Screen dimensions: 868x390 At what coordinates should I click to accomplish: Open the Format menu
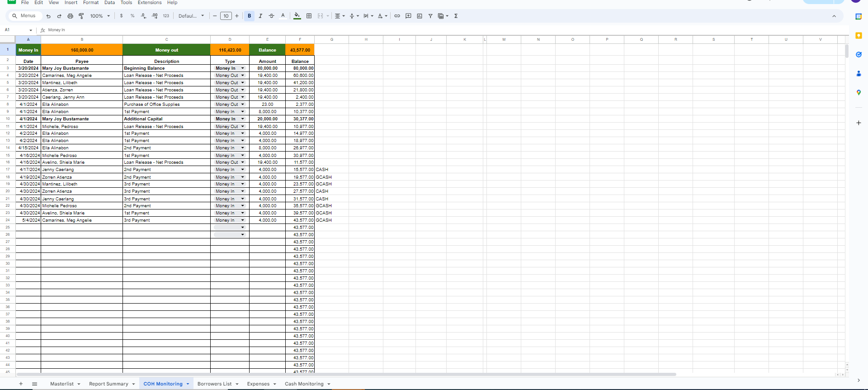tap(91, 3)
